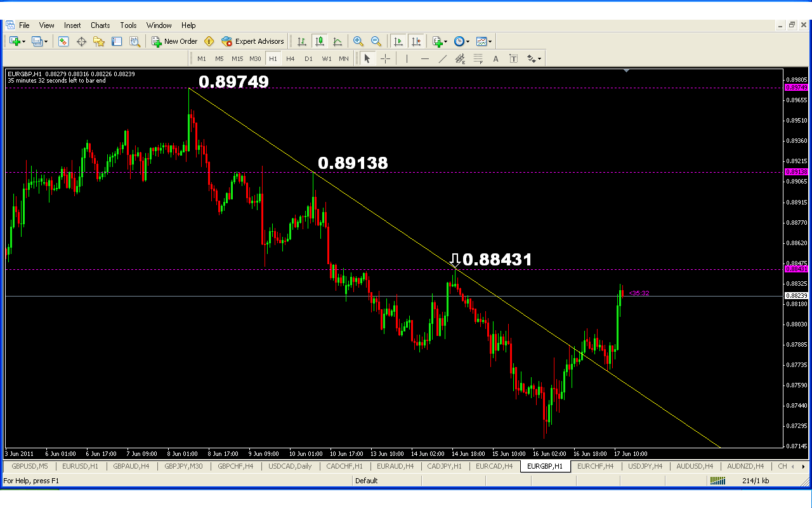Toggle the Auto Scroll chart option

click(x=398, y=41)
